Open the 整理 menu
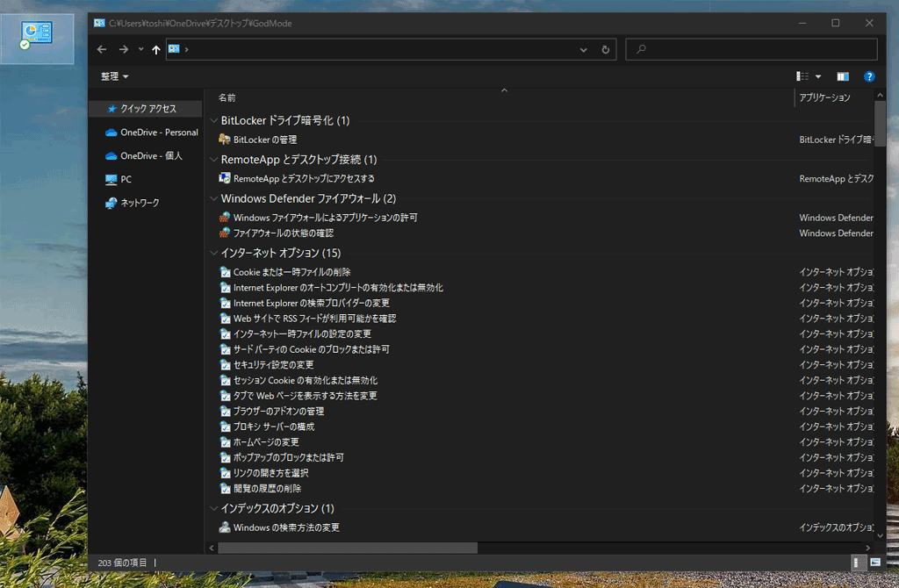 pyautogui.click(x=115, y=76)
